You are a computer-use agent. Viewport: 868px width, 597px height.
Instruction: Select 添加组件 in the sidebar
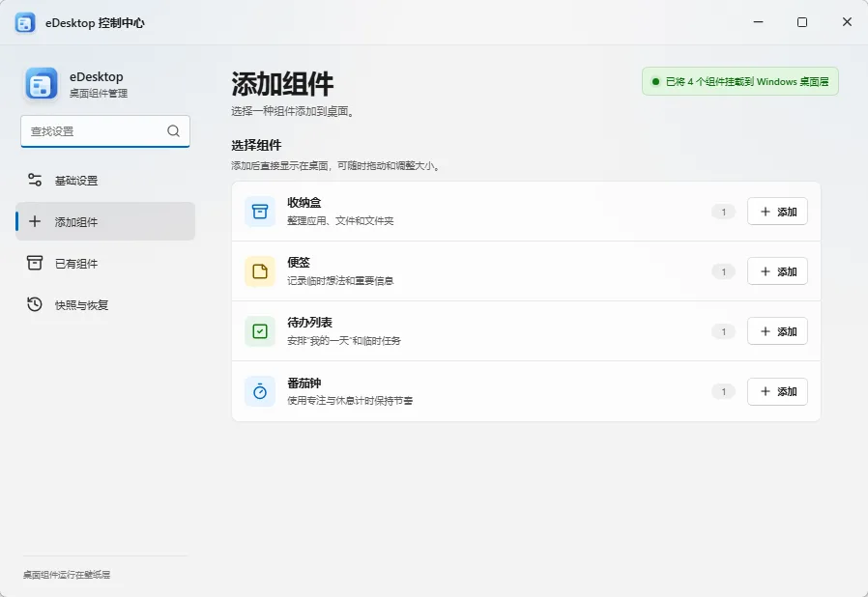pos(105,221)
